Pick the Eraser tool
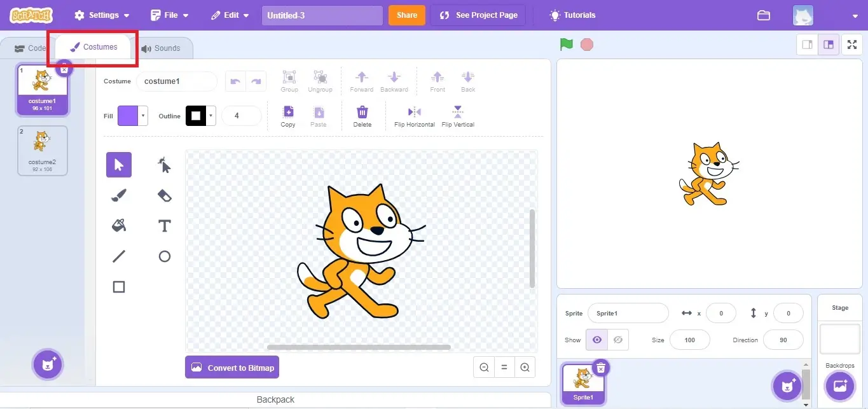 [165, 195]
